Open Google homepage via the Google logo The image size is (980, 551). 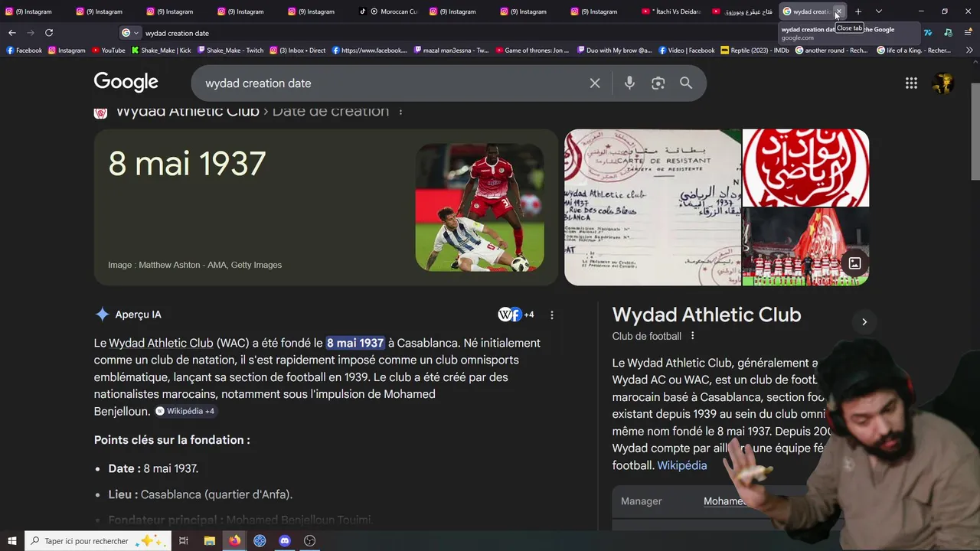(126, 82)
